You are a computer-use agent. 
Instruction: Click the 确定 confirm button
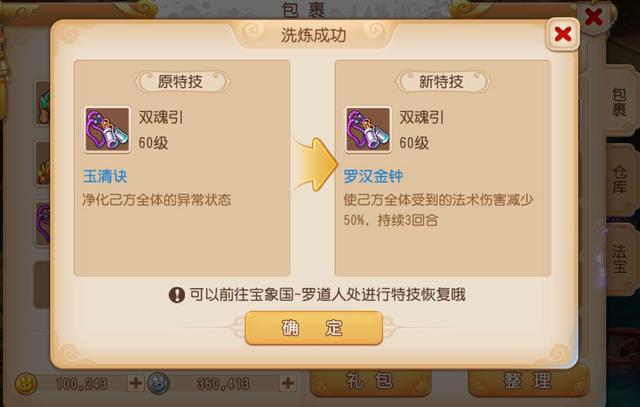coord(313,328)
